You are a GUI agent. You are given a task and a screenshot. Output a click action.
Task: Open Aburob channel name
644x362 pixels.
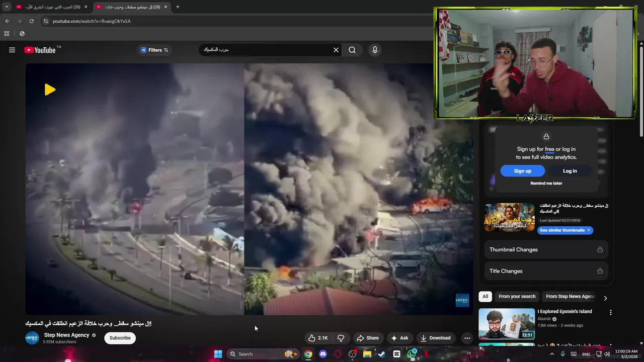tap(544, 319)
